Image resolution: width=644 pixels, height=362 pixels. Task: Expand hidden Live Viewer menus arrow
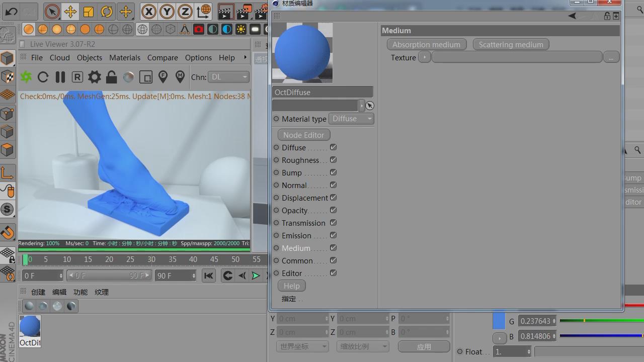pos(246,57)
